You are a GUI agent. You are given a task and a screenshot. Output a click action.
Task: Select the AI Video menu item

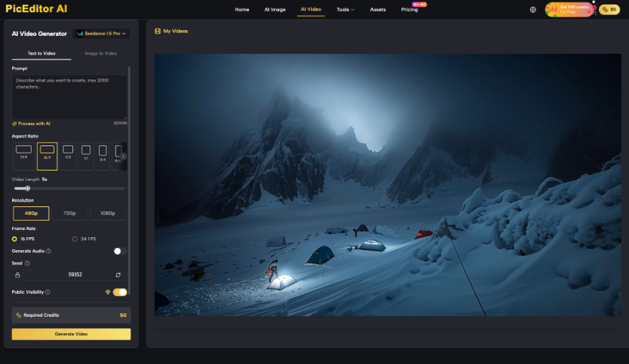[311, 9]
